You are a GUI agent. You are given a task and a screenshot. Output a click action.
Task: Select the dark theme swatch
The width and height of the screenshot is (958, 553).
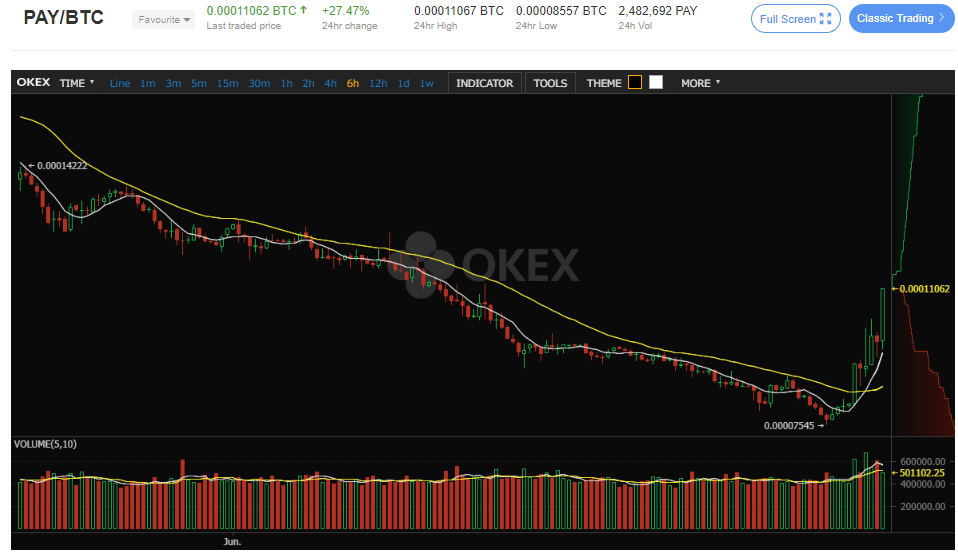coord(635,83)
